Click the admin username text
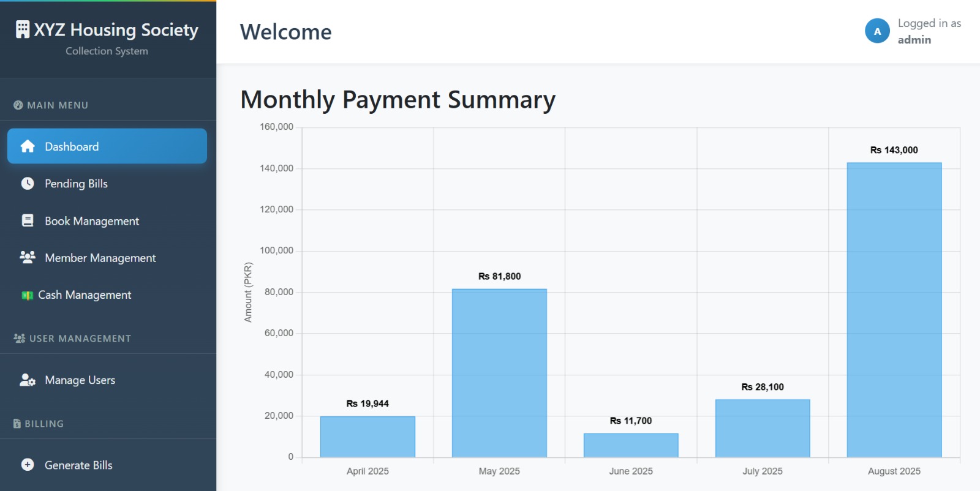The image size is (980, 491). [914, 40]
